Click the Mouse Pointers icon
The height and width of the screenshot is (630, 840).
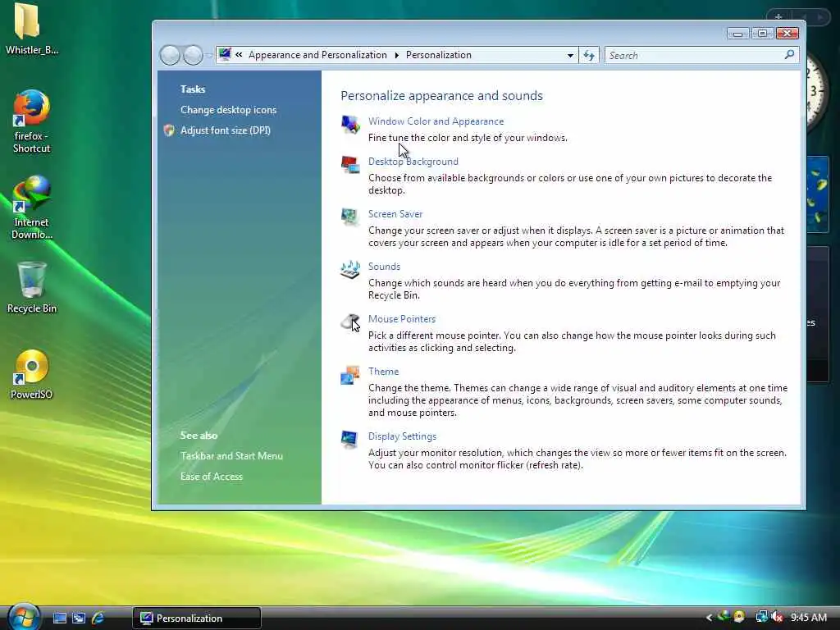click(x=350, y=322)
